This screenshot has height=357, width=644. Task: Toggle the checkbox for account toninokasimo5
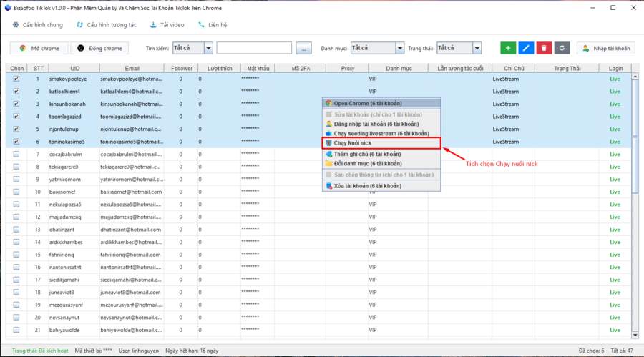click(x=16, y=142)
